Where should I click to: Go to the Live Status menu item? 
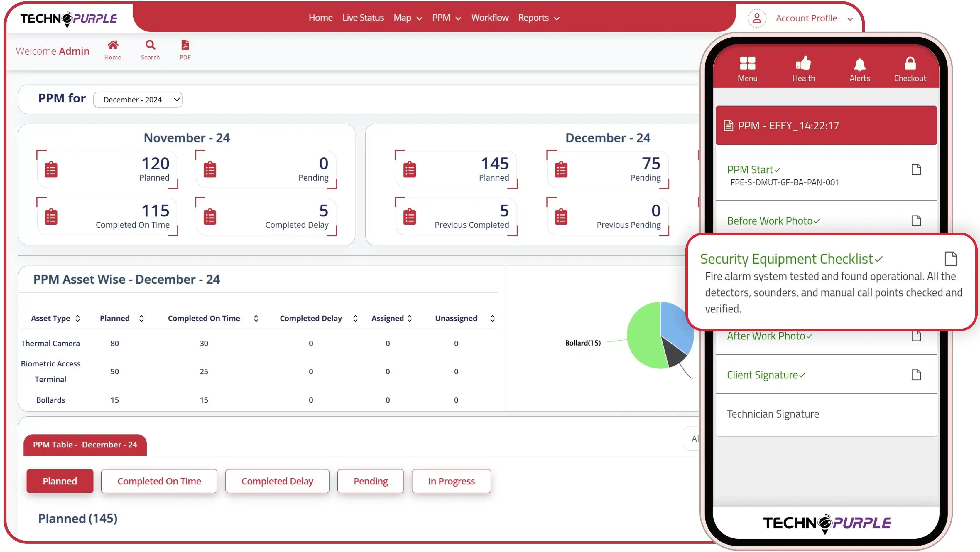pyautogui.click(x=363, y=18)
